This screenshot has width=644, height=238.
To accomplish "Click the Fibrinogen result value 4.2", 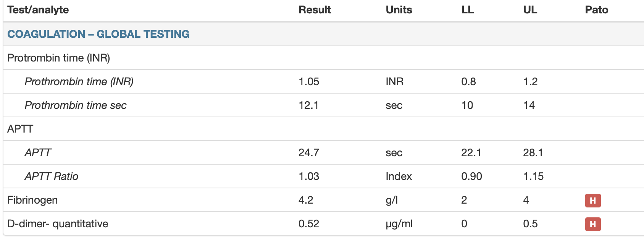I will coord(305,200).
